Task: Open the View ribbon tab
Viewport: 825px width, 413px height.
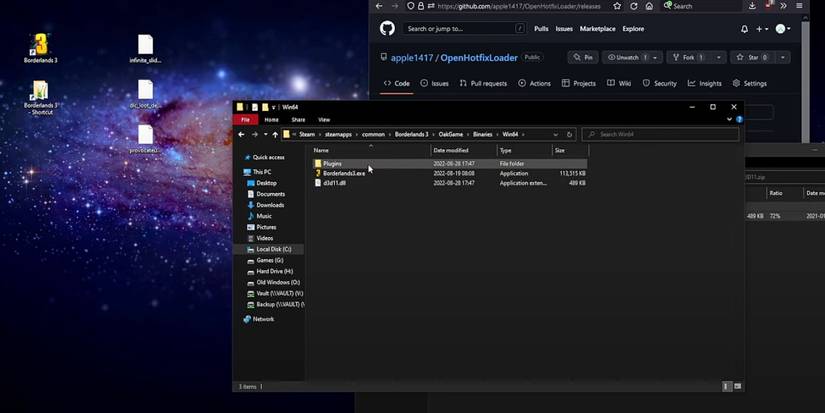Action: point(324,119)
